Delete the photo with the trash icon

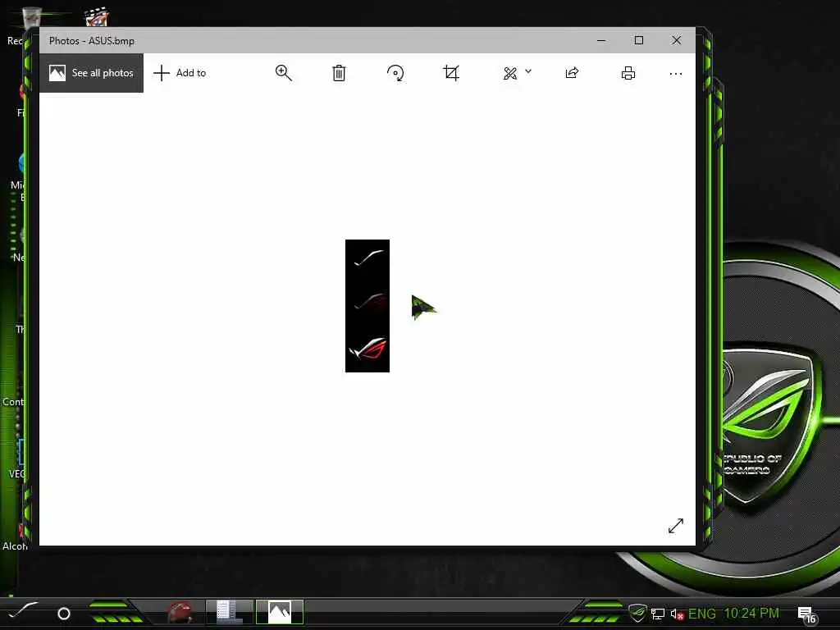[x=339, y=73]
